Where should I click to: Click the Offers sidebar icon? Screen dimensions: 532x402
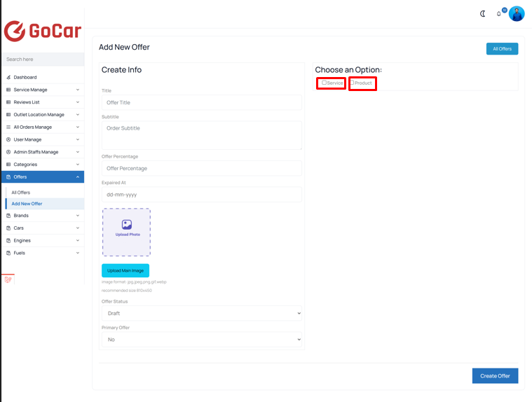coord(8,177)
